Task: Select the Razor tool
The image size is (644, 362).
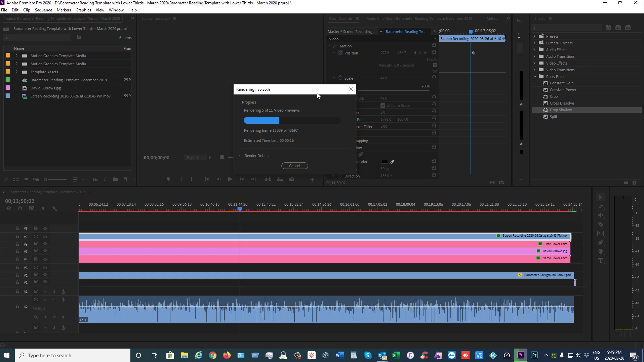Action: 601,224
